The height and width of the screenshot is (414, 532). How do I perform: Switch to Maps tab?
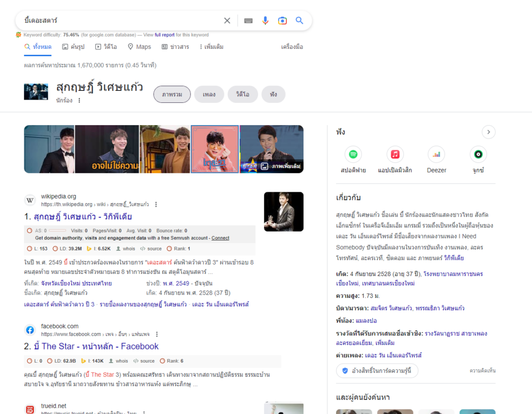click(x=139, y=47)
